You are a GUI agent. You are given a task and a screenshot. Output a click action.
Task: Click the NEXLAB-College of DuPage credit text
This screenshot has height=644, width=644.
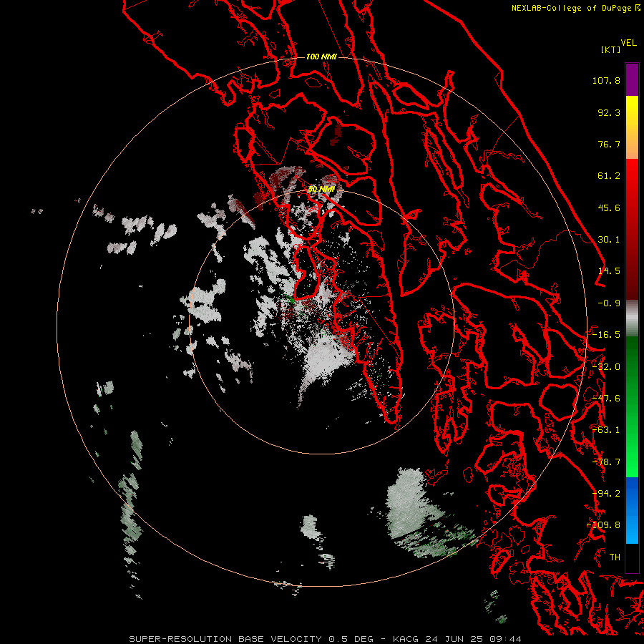coord(572,8)
